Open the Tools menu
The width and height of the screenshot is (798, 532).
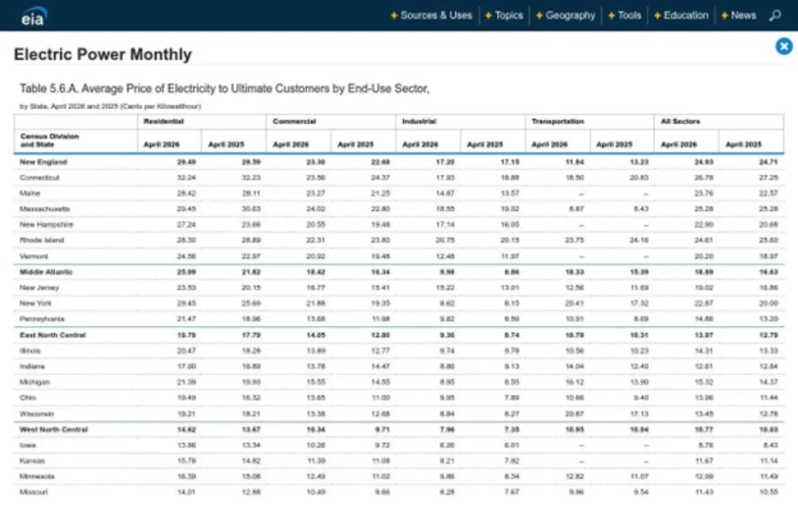pos(624,15)
